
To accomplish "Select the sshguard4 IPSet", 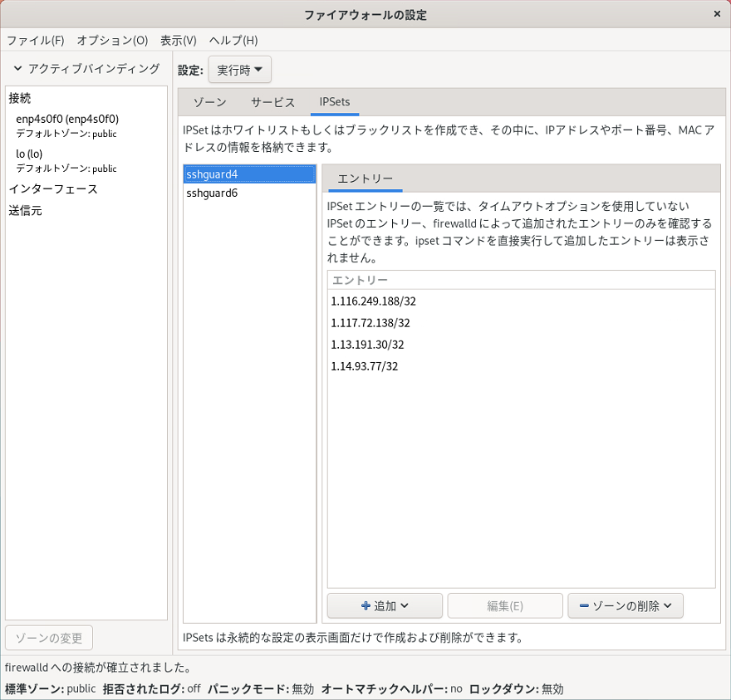I will tap(213, 174).
